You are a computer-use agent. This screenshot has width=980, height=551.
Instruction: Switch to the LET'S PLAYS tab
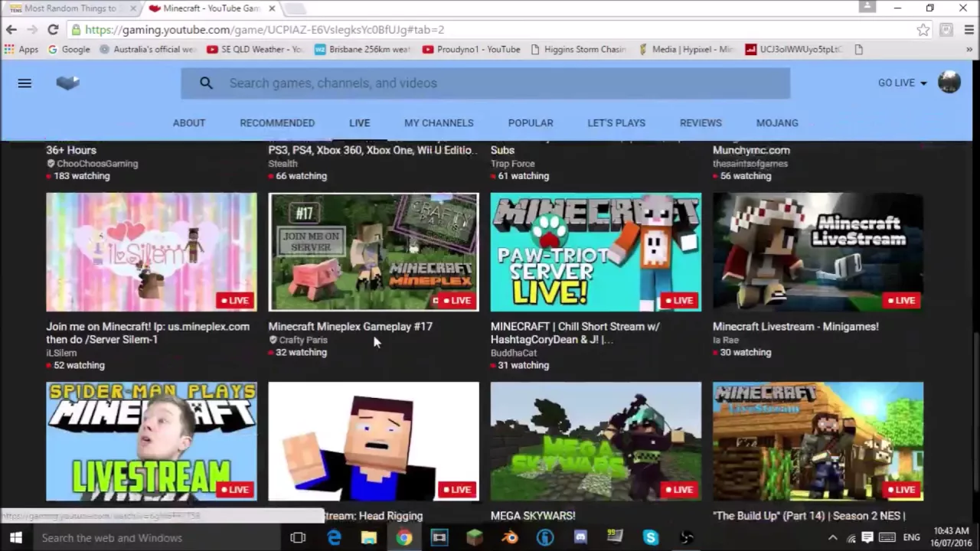(x=616, y=122)
